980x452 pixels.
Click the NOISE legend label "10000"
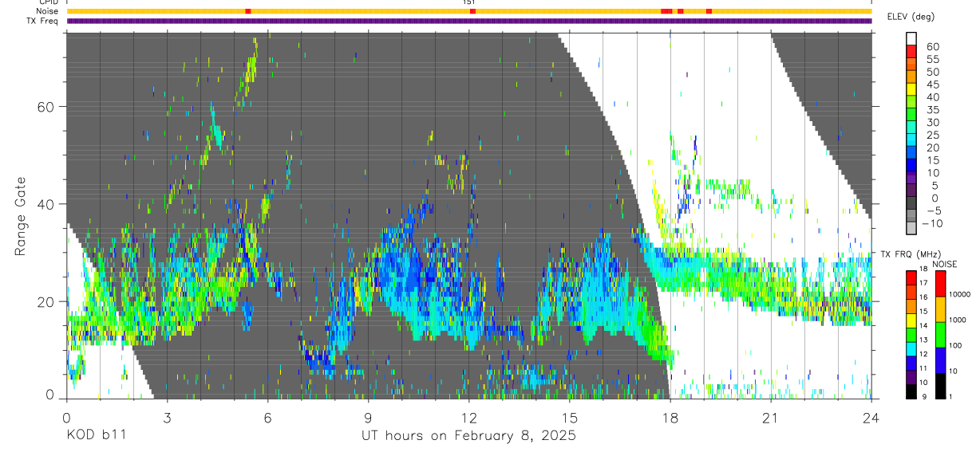click(x=958, y=294)
